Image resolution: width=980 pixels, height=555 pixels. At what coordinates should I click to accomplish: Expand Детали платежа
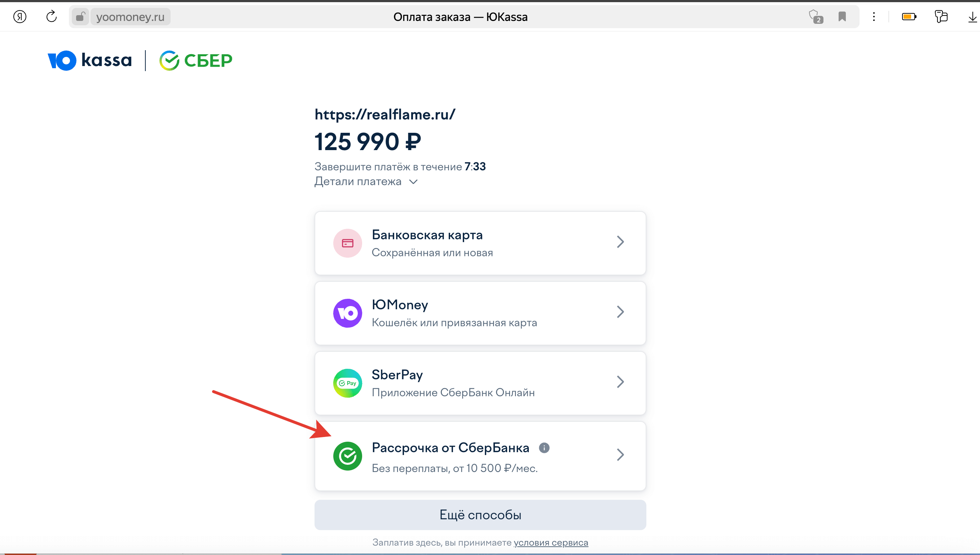366,182
